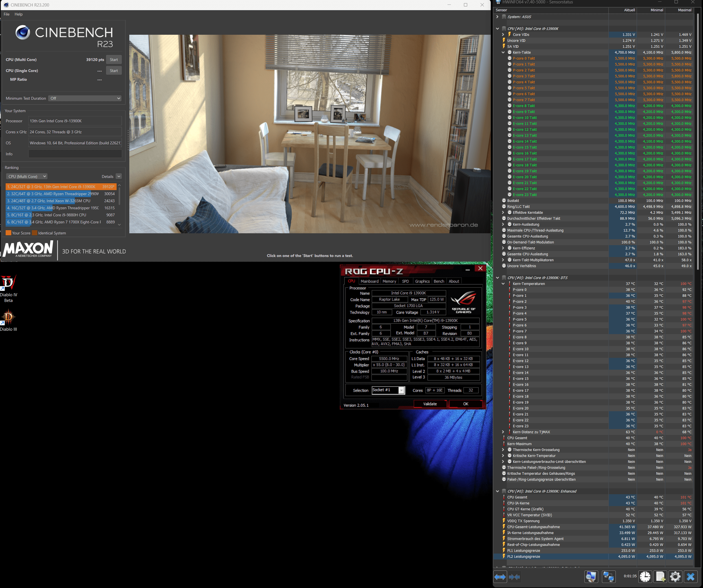
Task: Select the Intel Xeon W-3265M ranking row
Action: [x=61, y=201]
